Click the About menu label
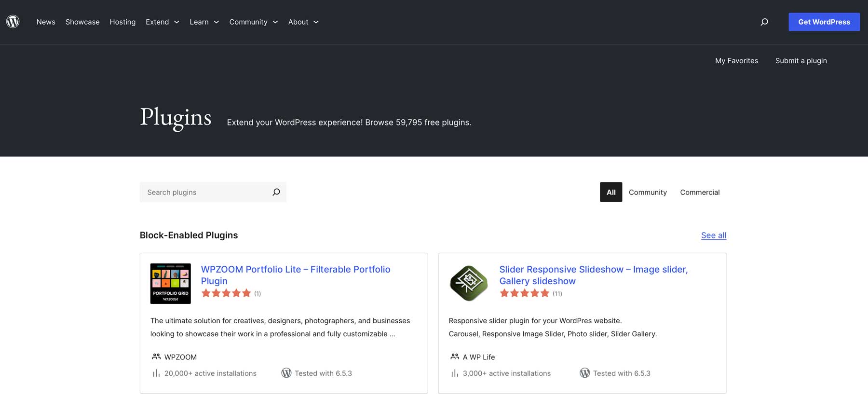This screenshot has height=399, width=868. [x=298, y=22]
